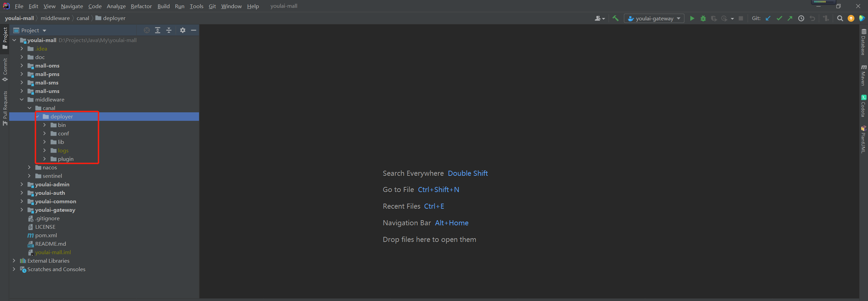Image resolution: width=868 pixels, height=301 pixels.
Task: Open the Navigate menu
Action: 72,6
